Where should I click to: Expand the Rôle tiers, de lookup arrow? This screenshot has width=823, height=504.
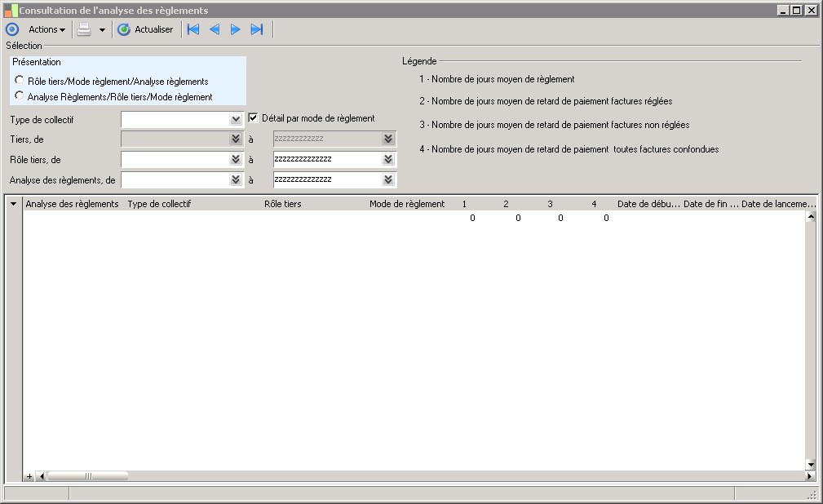(x=236, y=159)
